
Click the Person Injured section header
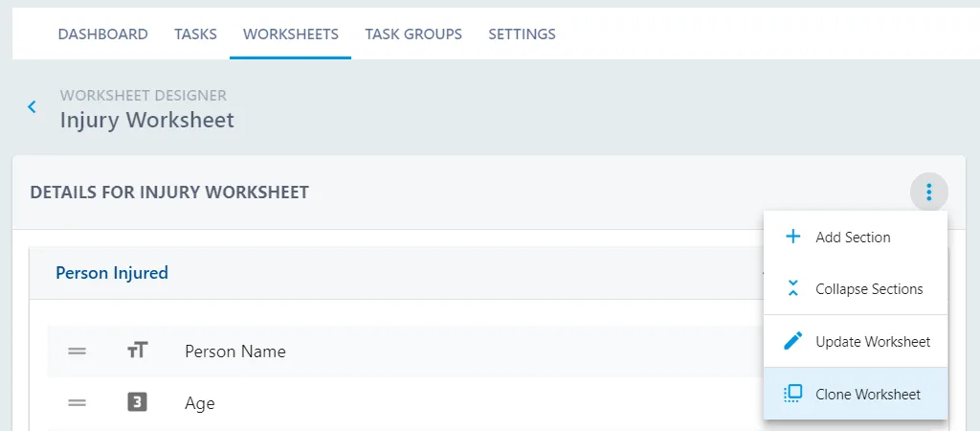(x=112, y=273)
